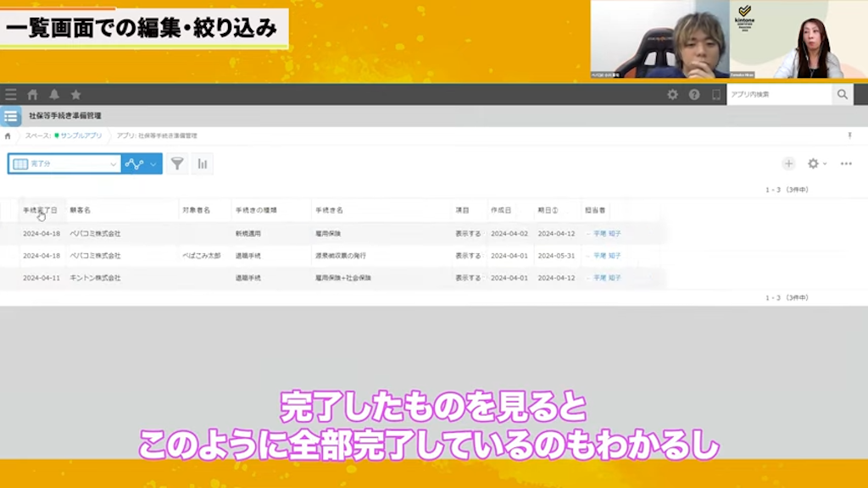Click the bar chart (集計) icon
This screenshot has width=868, height=488.
click(203, 164)
